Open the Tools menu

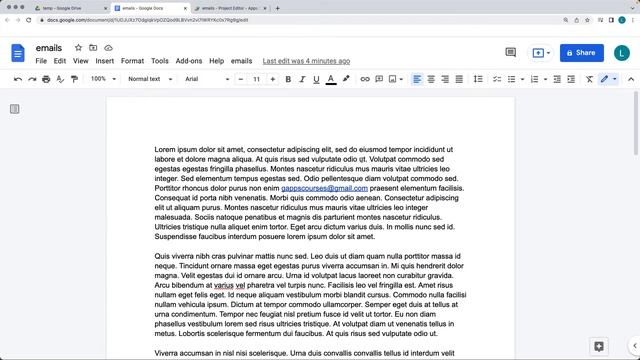160,61
